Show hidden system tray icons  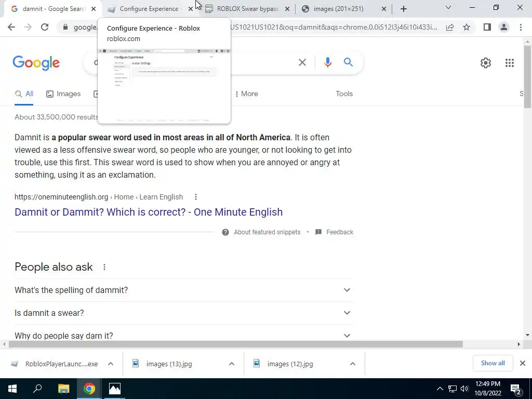440,389
